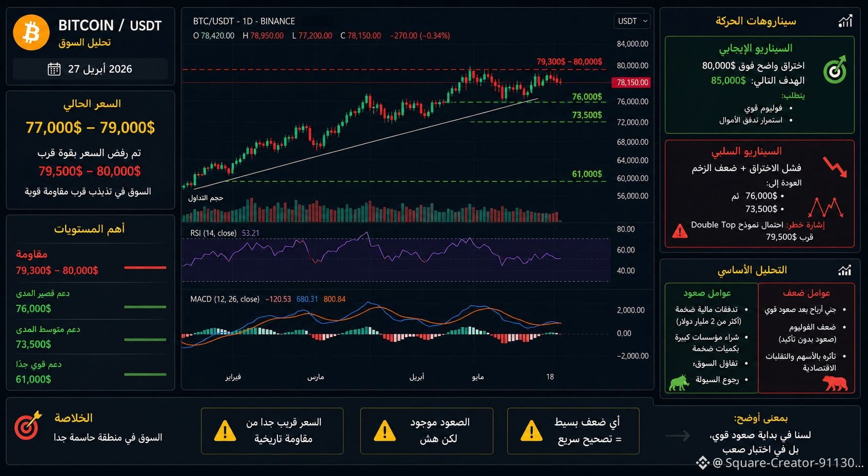This screenshot has height=476, width=868.
Task: Click the open value O 78,420.00
Action: coord(213,36)
